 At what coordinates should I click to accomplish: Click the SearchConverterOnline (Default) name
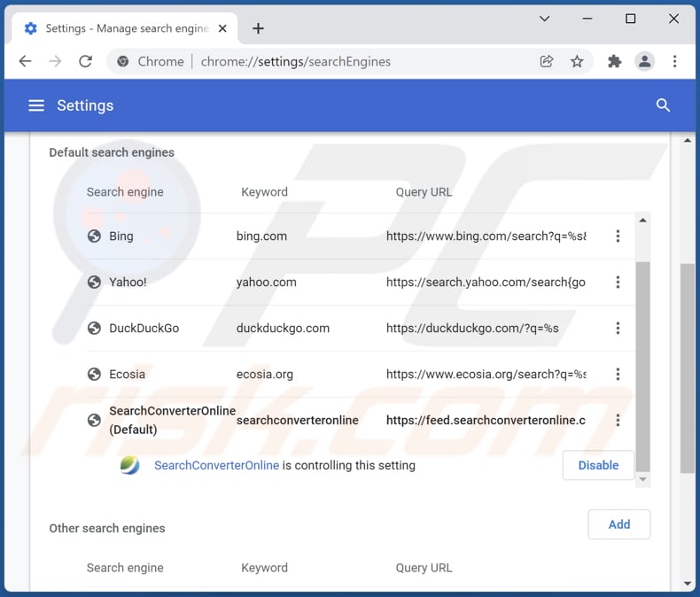[172, 420]
